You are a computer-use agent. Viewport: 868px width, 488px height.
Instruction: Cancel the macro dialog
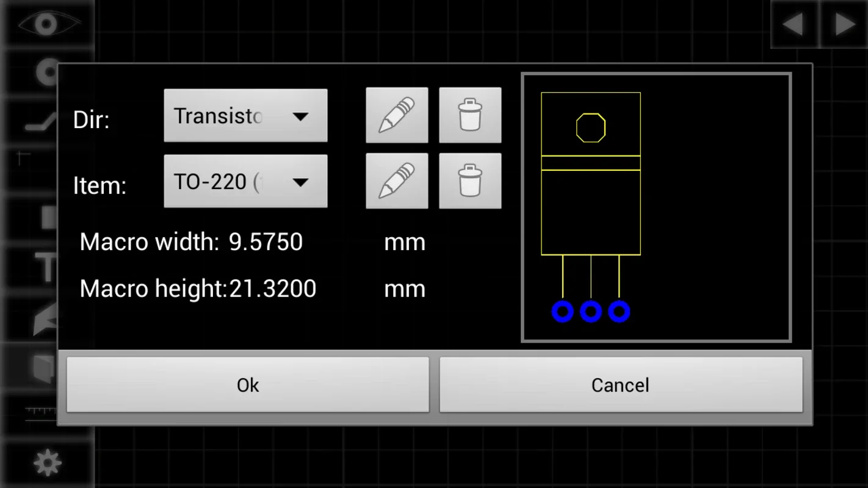[620, 385]
